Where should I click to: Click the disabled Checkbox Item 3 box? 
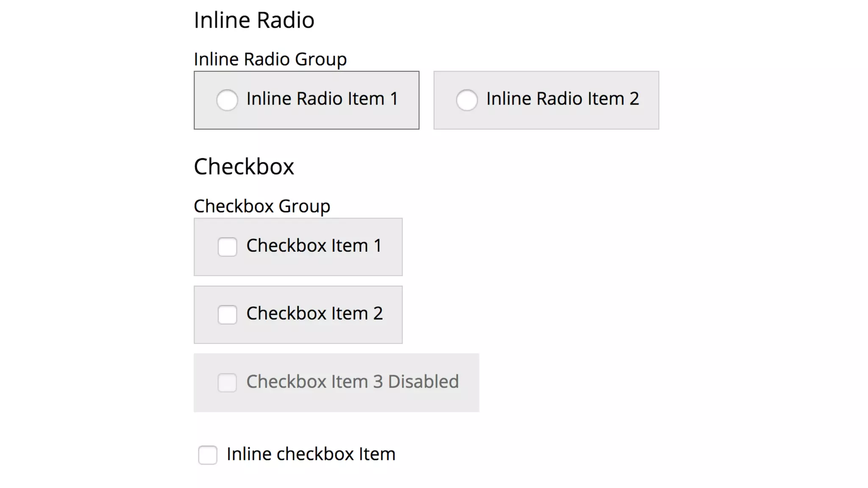(227, 383)
